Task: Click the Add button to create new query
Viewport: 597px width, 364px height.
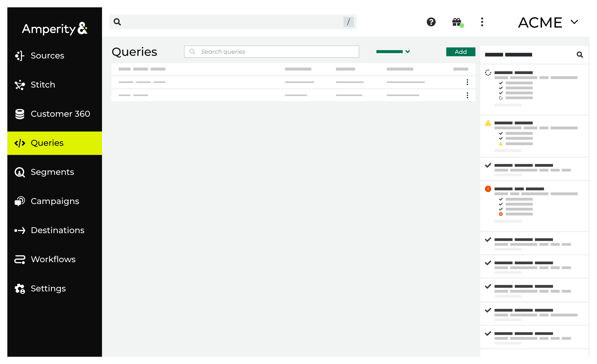Action: (461, 52)
